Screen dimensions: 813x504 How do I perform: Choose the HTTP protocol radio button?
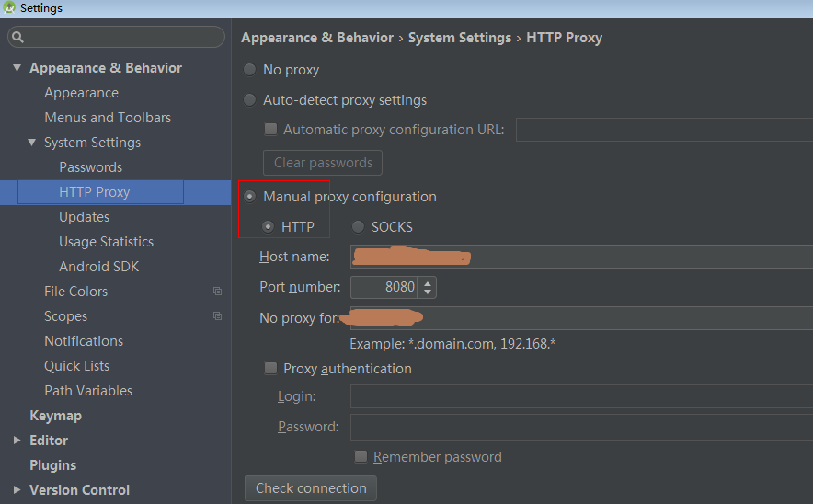[x=268, y=226]
